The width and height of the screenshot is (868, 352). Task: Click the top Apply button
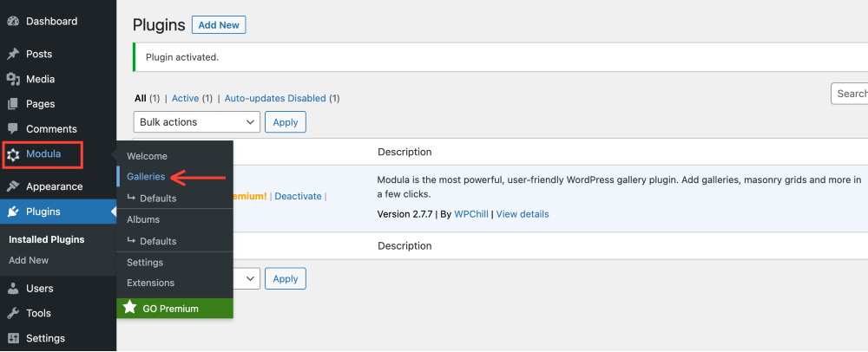285,122
